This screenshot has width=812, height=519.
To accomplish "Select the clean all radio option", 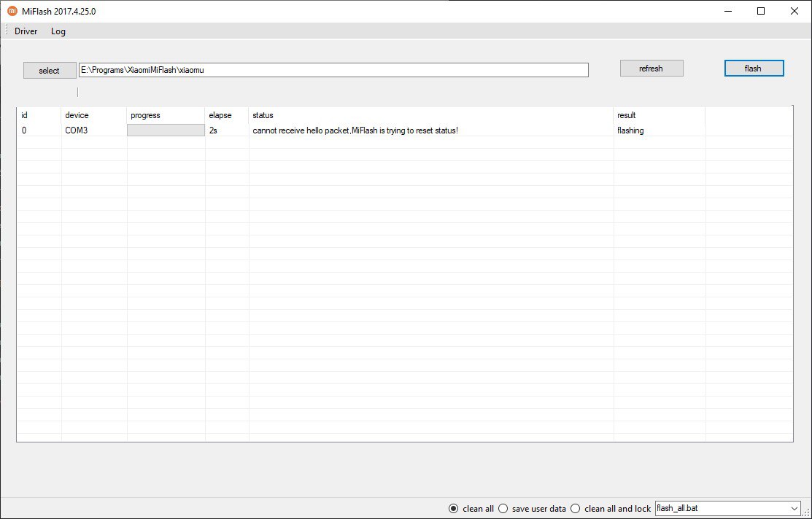I will 471,509.
